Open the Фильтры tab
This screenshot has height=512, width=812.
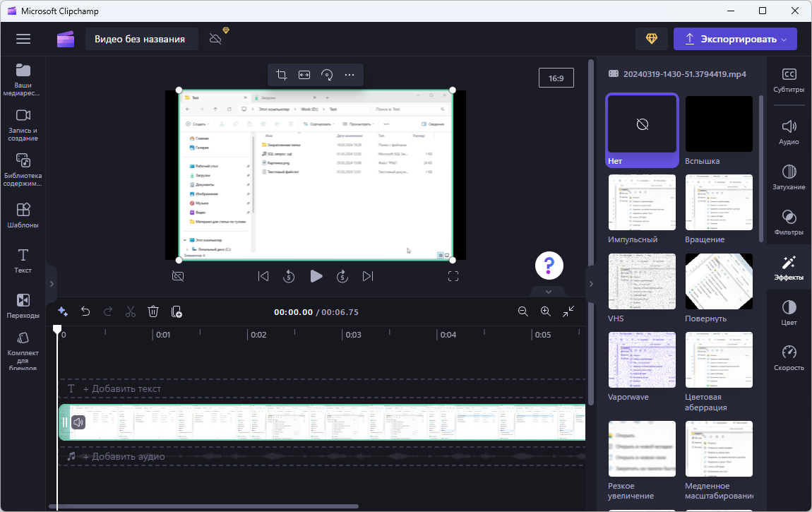pyautogui.click(x=789, y=221)
